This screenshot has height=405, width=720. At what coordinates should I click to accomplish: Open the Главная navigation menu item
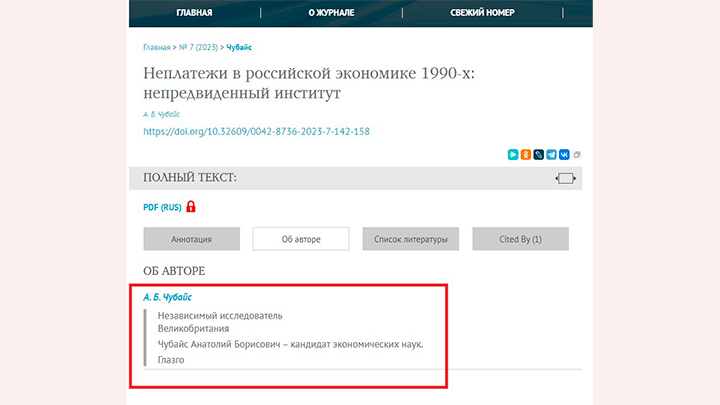[194, 13]
